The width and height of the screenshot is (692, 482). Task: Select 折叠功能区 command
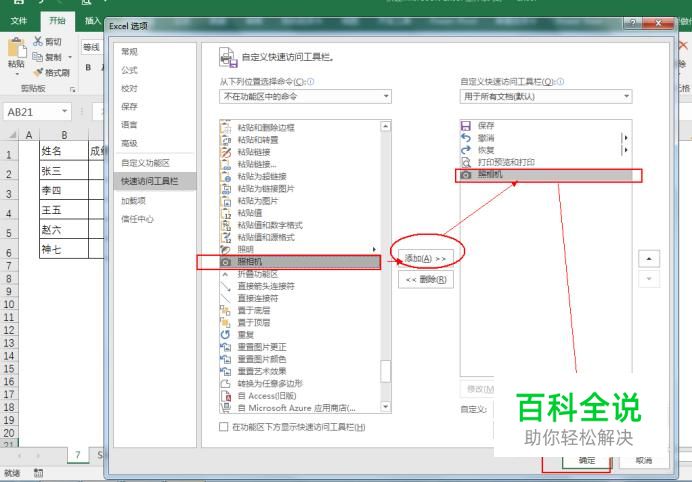click(x=300, y=274)
